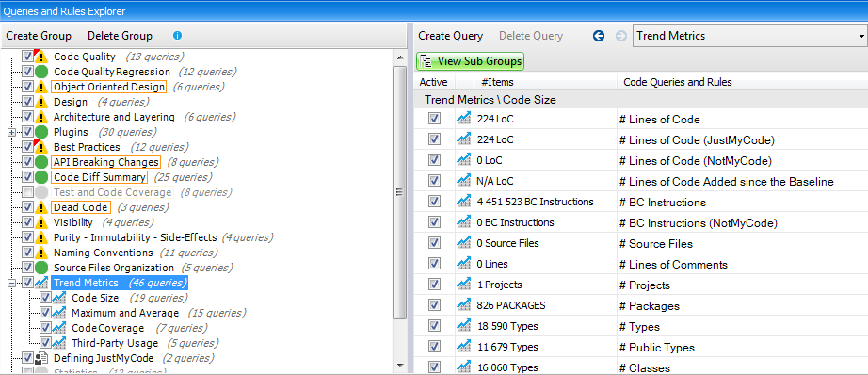
Task: Click the trend icon in the # Lines of Code row
Action: [463, 119]
